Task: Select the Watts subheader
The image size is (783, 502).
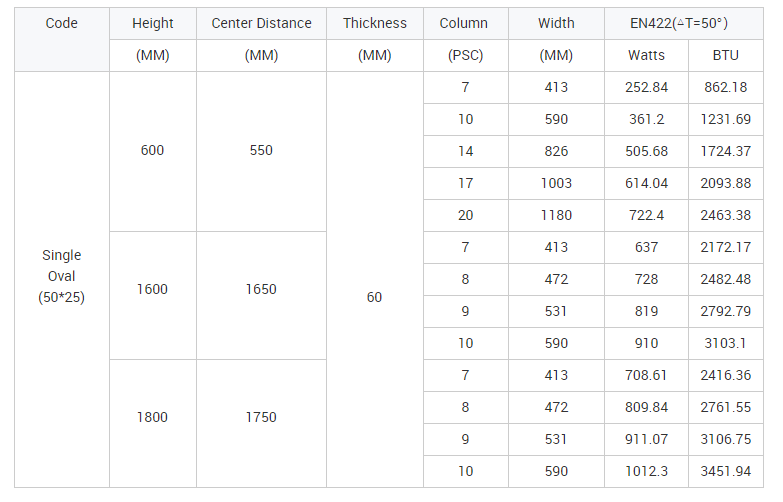Action: click(646, 55)
